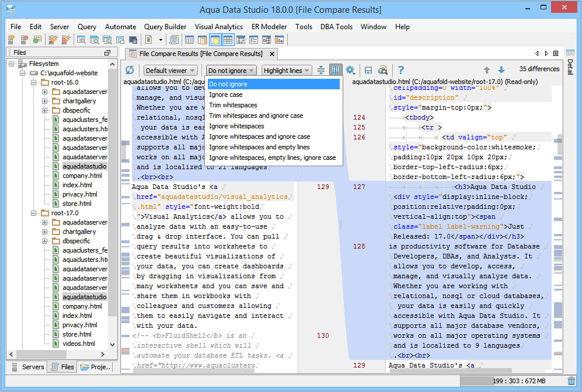Click the document page icon in main toolbar
This screenshot has height=392, width=582.
click(148, 40)
